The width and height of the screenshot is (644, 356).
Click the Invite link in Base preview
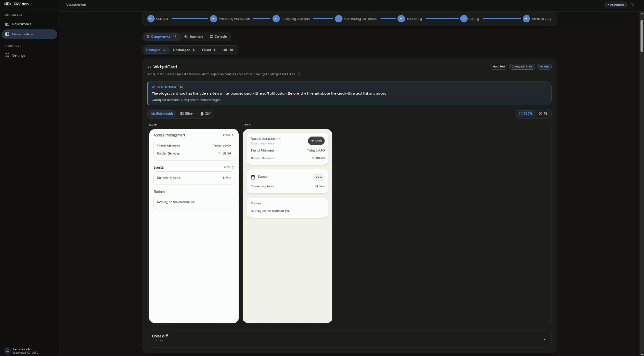tap(228, 135)
